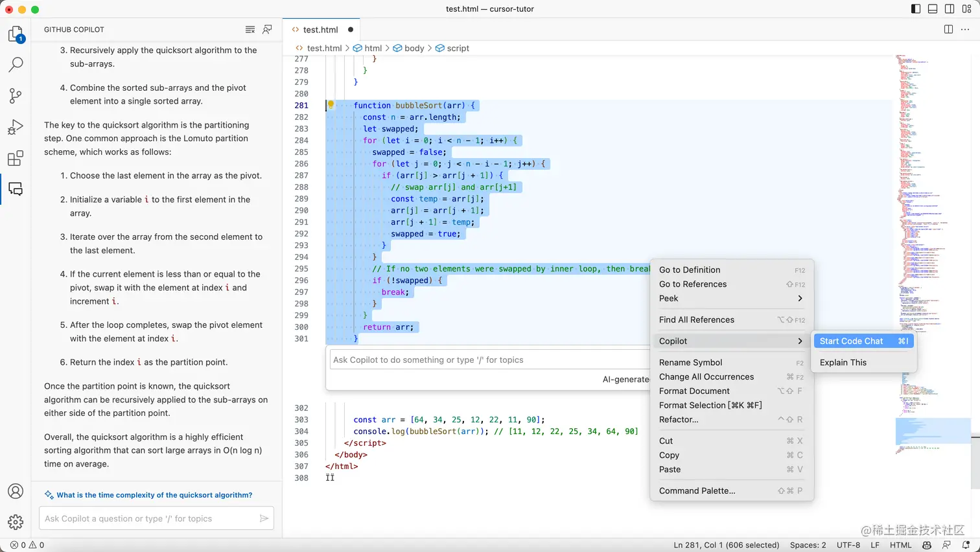This screenshot has width=980, height=552.
Task: Click 'swapped = false;' code line
Action: pyautogui.click(x=410, y=152)
